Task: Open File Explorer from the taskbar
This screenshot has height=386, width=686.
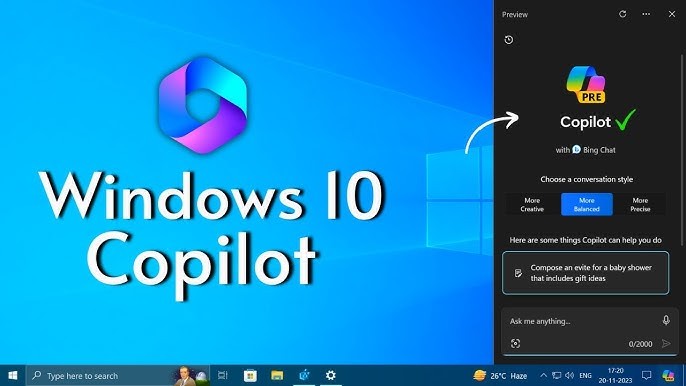Action: (277, 375)
